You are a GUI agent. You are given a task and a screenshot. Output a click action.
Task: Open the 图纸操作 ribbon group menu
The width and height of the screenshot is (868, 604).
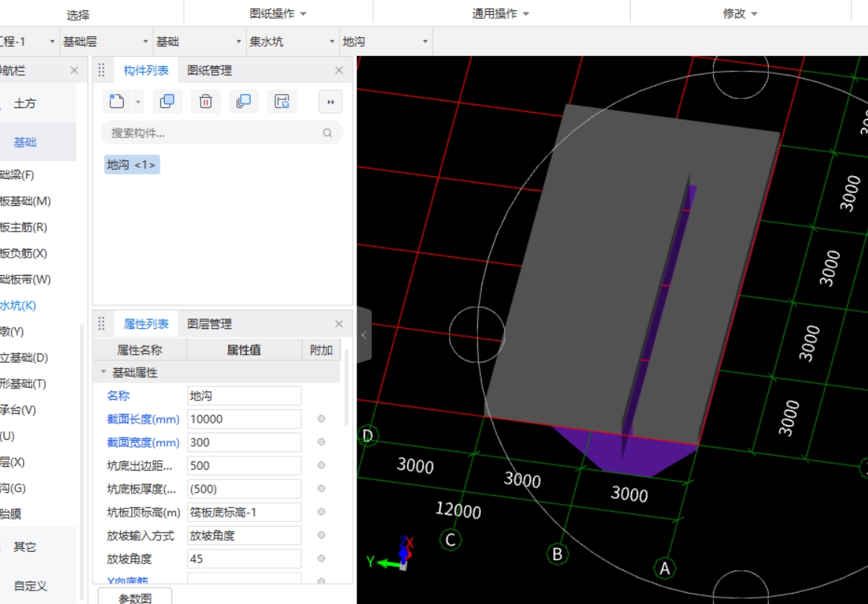pyautogui.click(x=278, y=13)
